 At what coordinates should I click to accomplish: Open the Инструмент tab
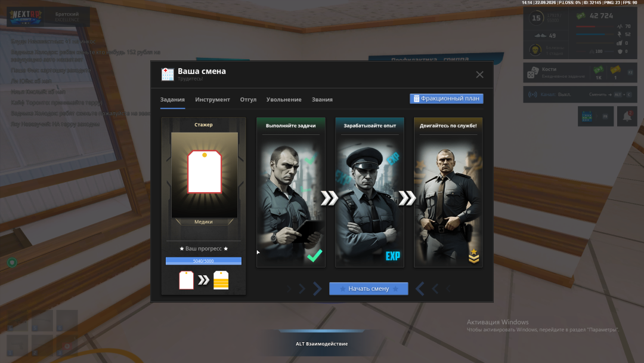click(212, 100)
